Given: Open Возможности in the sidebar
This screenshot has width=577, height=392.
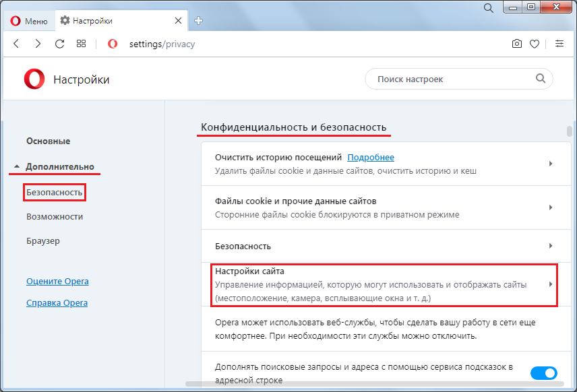Looking at the screenshot, I should [x=55, y=217].
